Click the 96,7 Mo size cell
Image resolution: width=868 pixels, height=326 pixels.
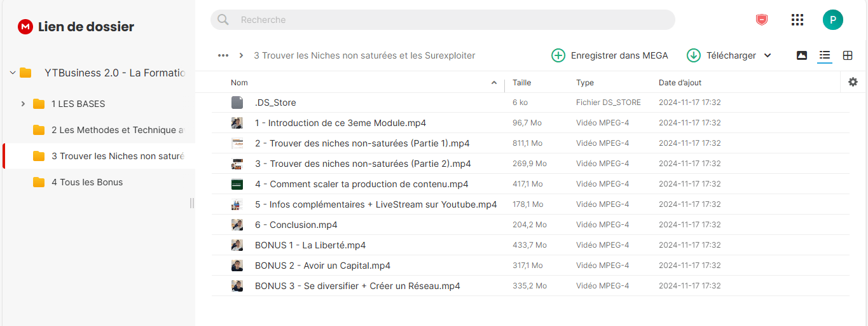coord(527,123)
